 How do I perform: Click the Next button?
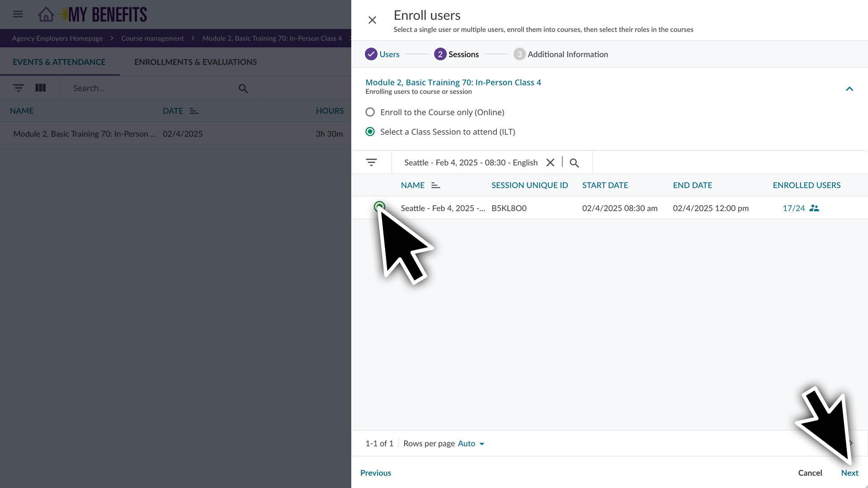pyautogui.click(x=849, y=473)
